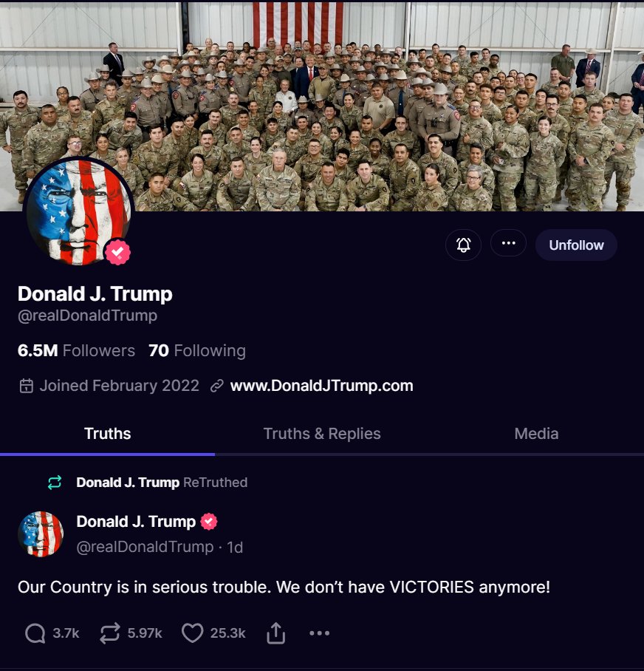Image resolution: width=644 pixels, height=671 pixels.
Task: Select the Media tab
Action: [x=536, y=434]
